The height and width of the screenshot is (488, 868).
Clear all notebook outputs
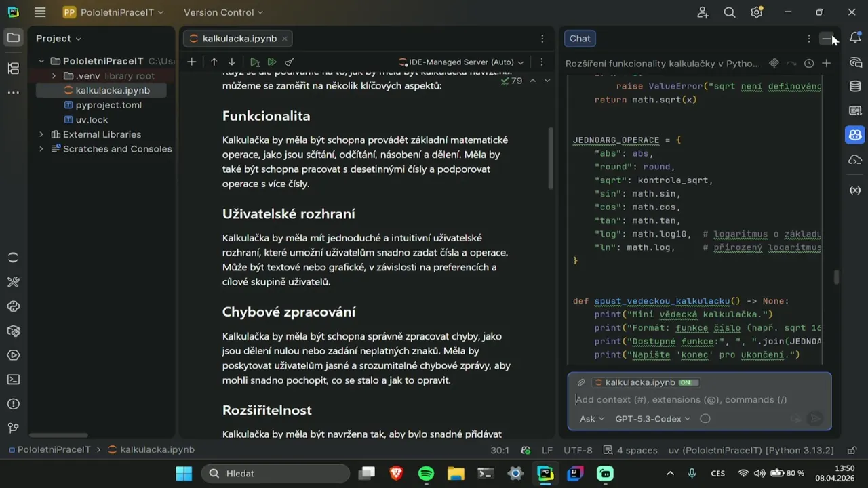[290, 62]
